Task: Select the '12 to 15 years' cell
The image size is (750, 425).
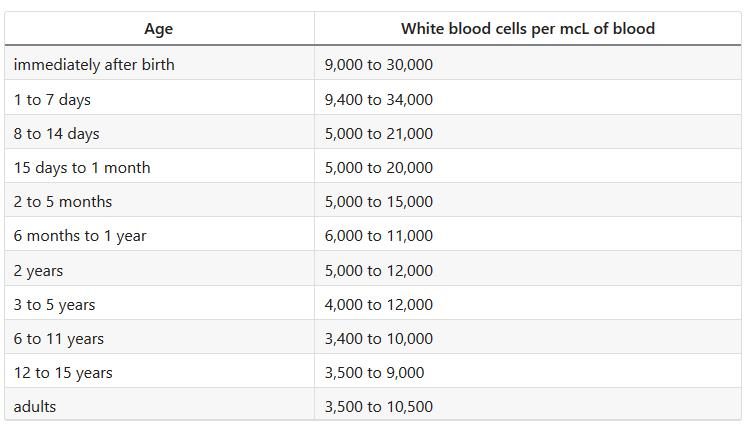Action: click(159, 371)
